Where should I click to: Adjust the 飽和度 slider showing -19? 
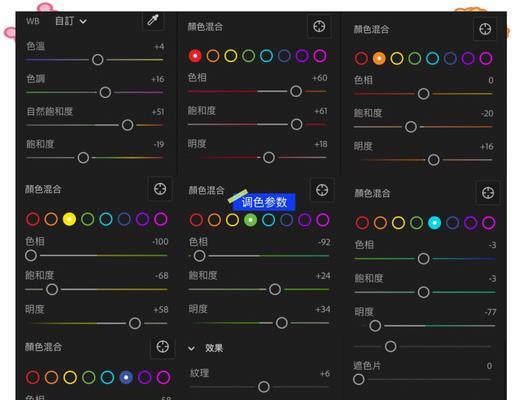(x=83, y=158)
